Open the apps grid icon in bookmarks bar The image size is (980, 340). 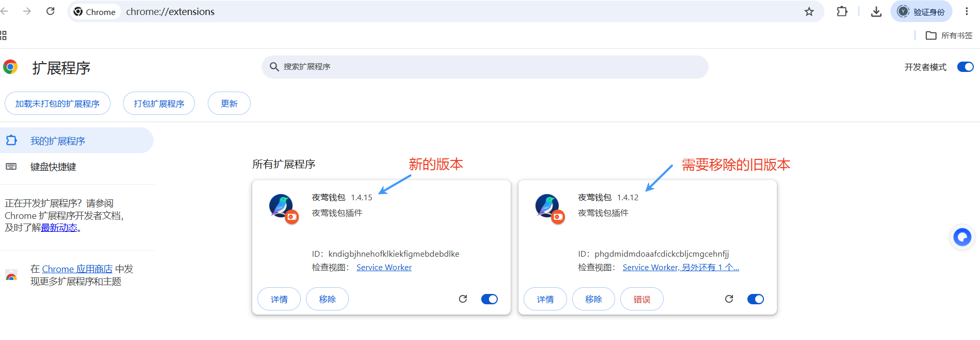3,35
